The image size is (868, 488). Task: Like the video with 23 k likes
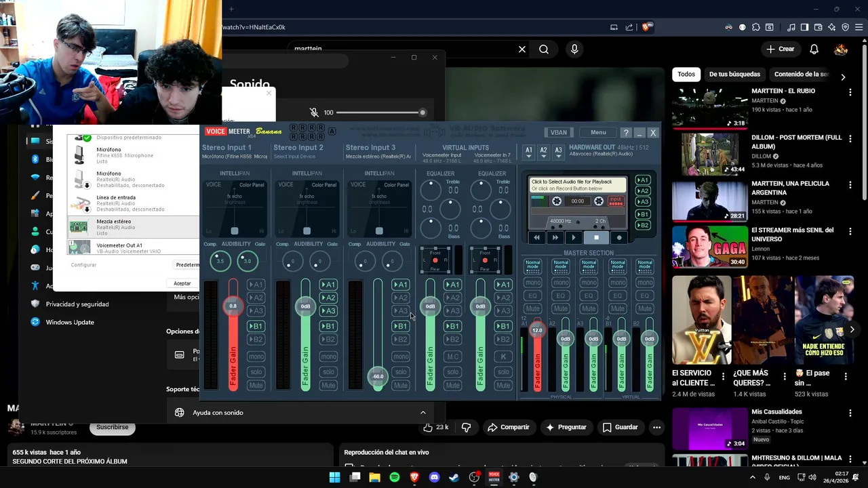click(x=435, y=427)
